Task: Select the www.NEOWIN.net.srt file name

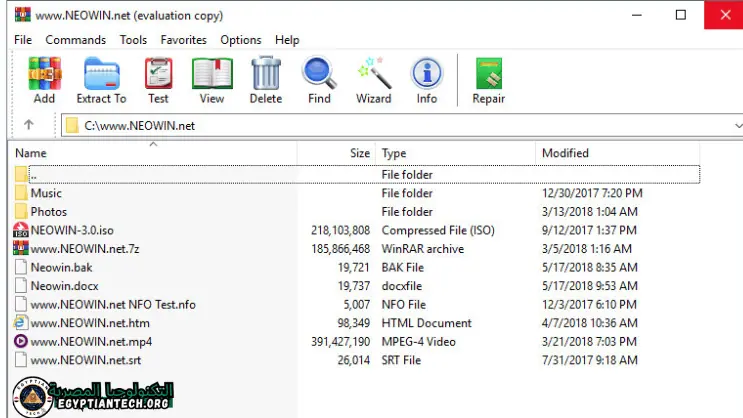Action: click(86, 360)
